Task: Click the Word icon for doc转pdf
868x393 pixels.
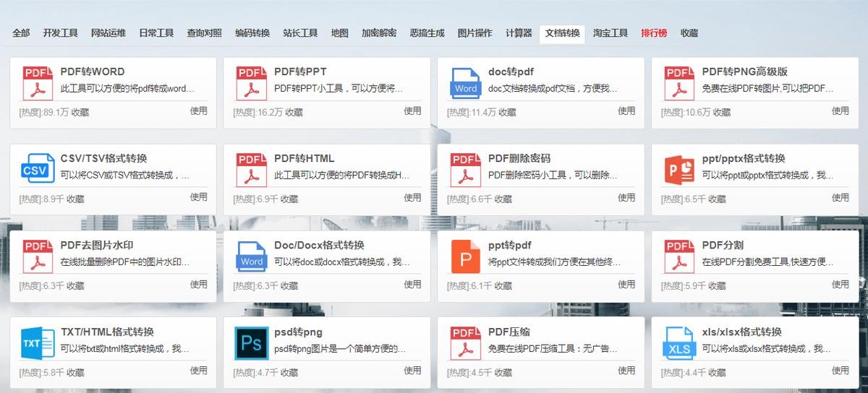Action: coord(466,82)
